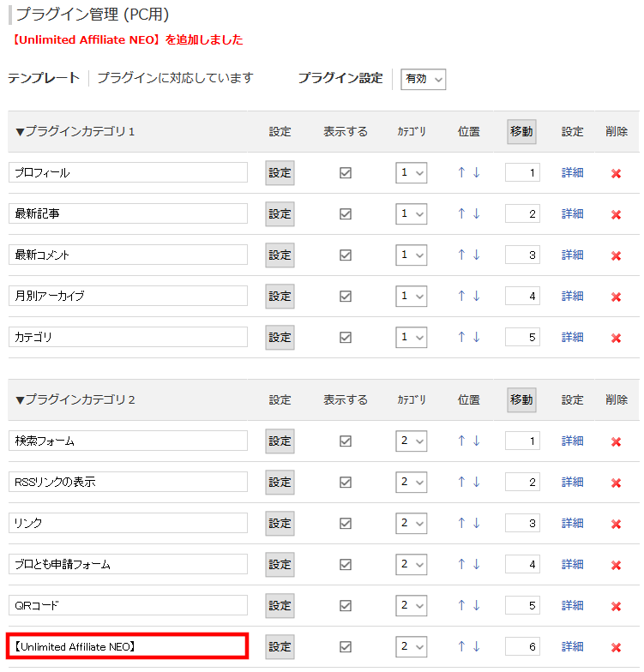Screen dimensions: 644x672
Task: Open category dropdown for RSSリンクの表示
Action: coord(412,482)
